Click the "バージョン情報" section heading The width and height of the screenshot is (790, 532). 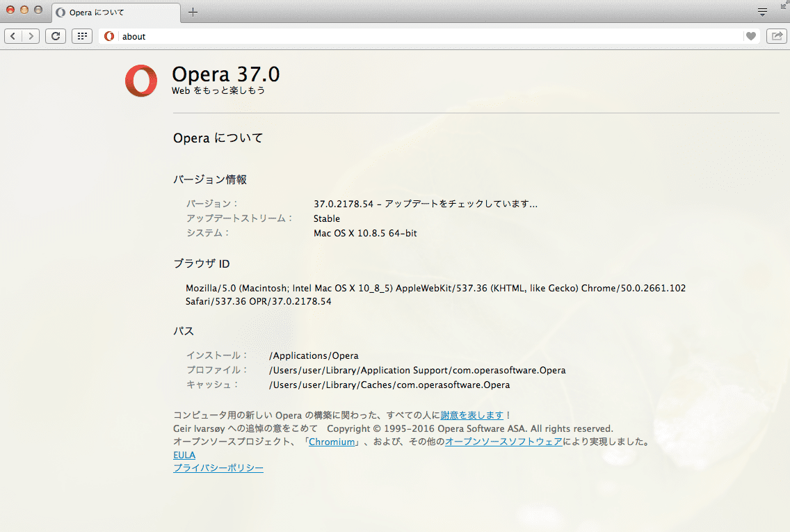point(210,179)
